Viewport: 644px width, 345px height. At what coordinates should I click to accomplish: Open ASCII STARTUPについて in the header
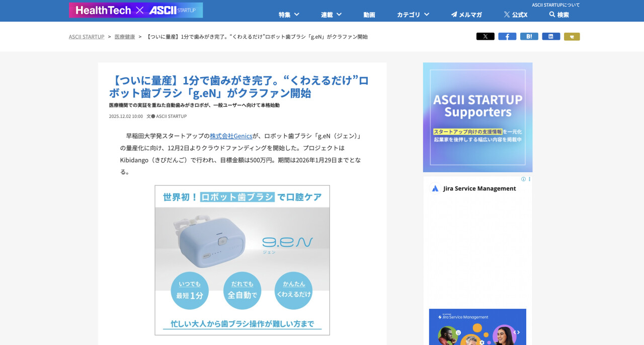click(x=556, y=5)
